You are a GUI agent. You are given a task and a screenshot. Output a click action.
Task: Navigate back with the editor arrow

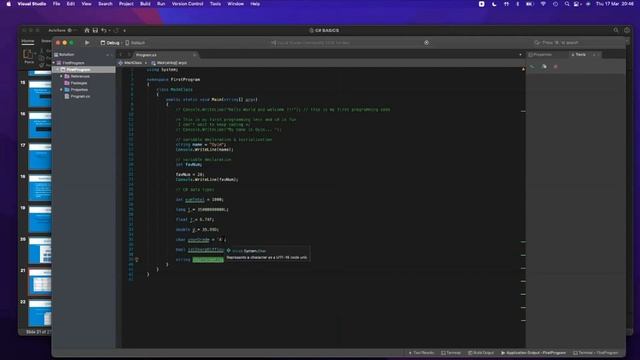tap(121, 55)
